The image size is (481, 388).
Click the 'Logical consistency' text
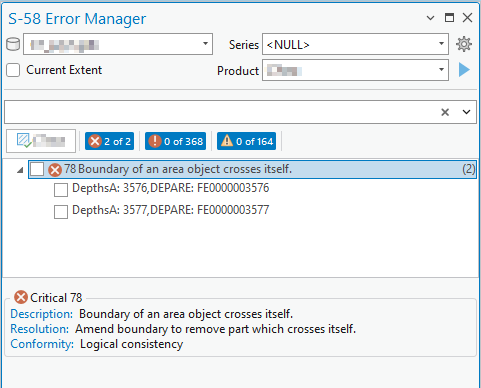coord(132,344)
